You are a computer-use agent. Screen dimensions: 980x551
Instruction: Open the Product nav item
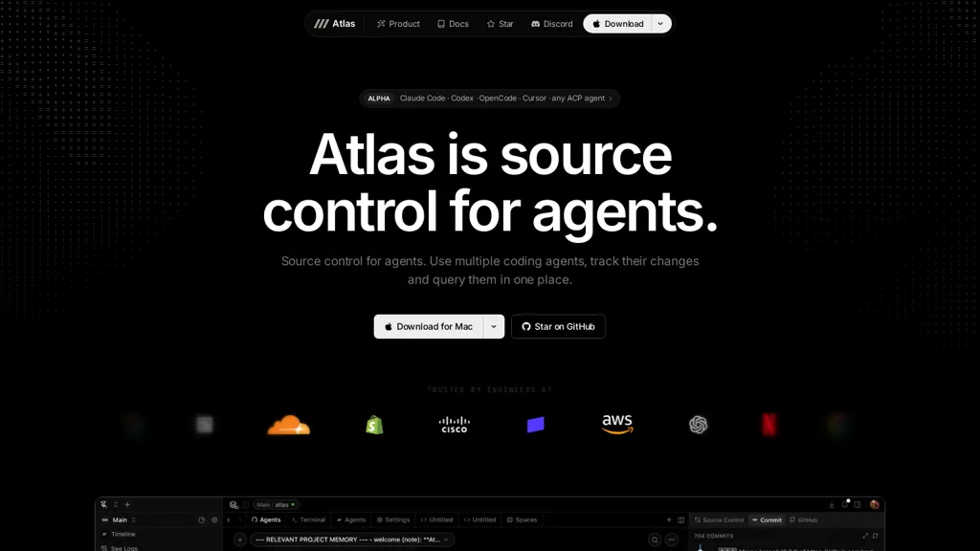398,24
